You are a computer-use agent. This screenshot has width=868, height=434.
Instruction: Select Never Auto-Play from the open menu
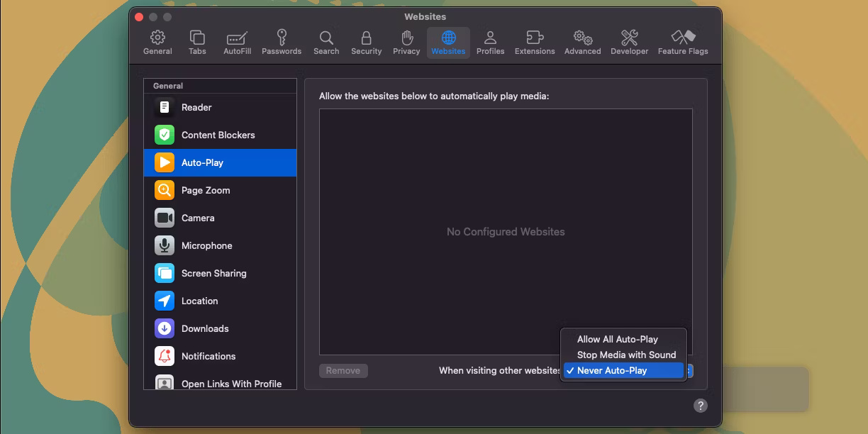623,370
